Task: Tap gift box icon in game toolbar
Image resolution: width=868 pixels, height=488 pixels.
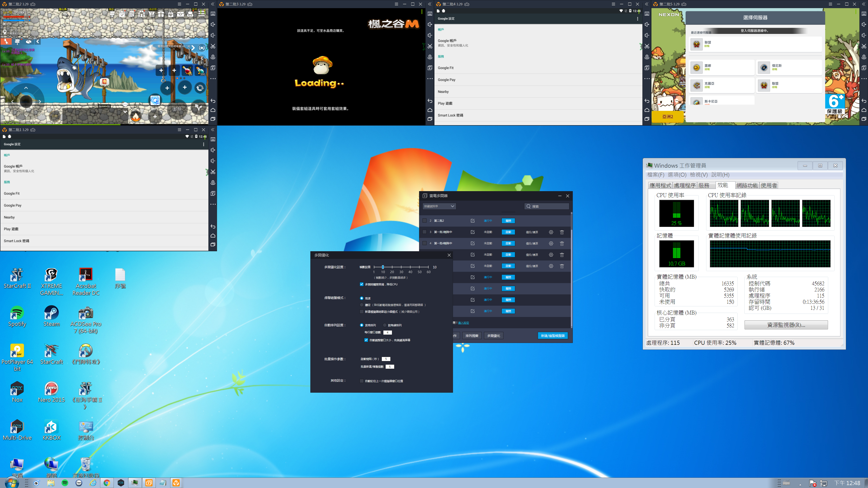Action: tap(161, 14)
